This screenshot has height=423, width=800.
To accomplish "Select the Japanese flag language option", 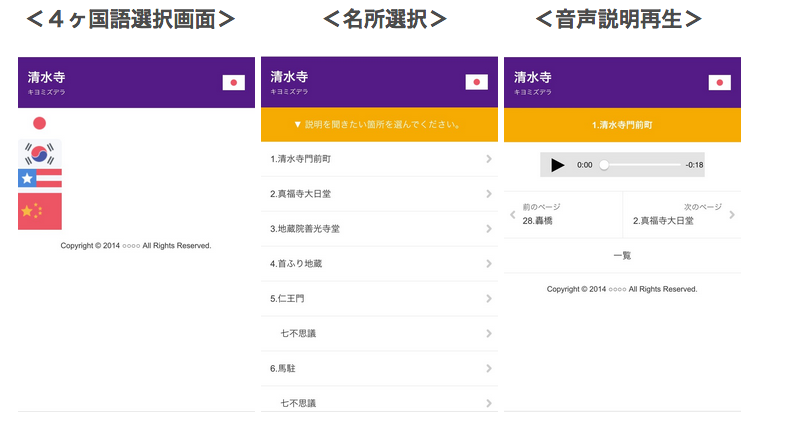I will coord(40,123).
